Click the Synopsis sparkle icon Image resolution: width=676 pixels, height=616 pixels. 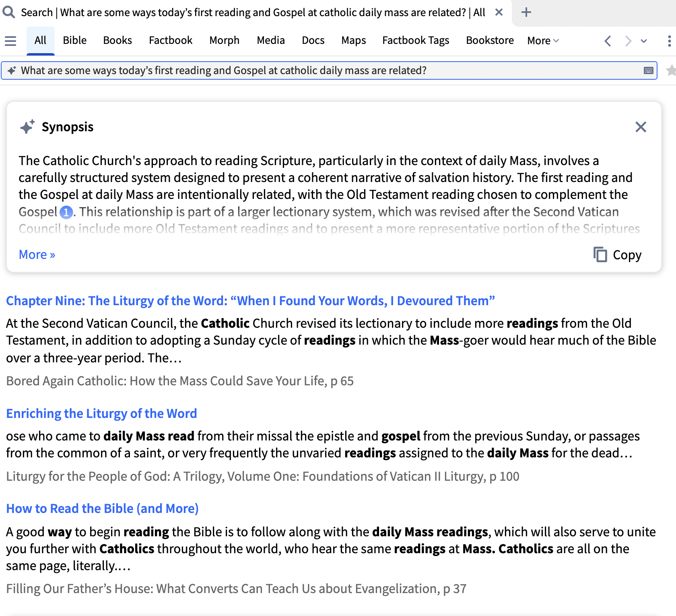(27, 127)
